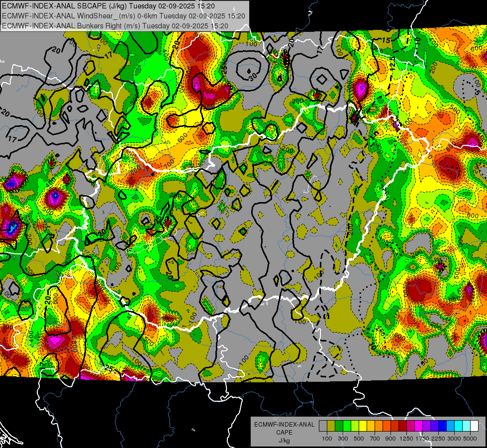Click the WindShear 0-6km title line
487x448 pixels.
point(123,16)
